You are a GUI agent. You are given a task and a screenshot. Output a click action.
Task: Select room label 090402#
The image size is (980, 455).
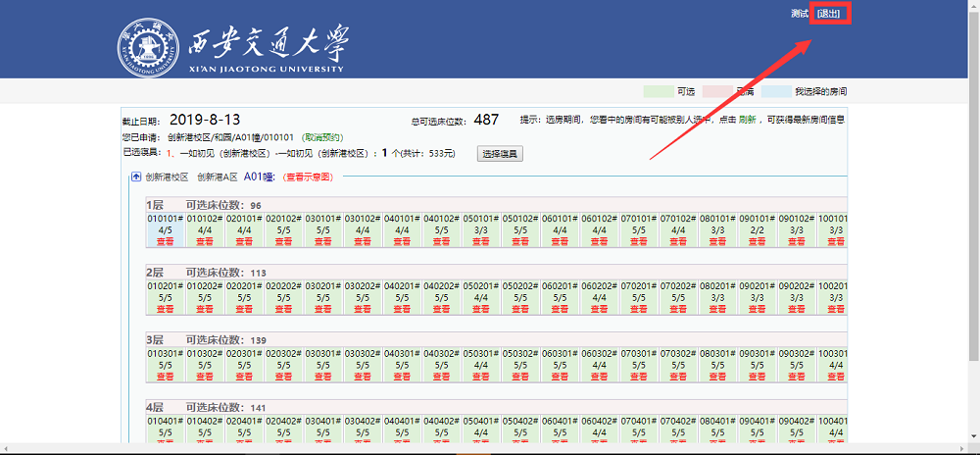point(796,423)
